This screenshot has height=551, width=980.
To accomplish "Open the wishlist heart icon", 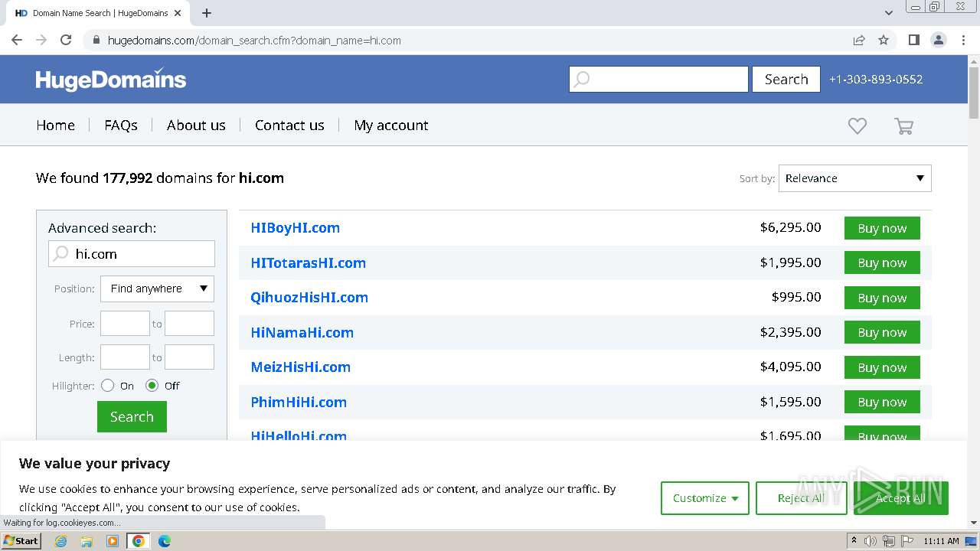I will (x=857, y=126).
